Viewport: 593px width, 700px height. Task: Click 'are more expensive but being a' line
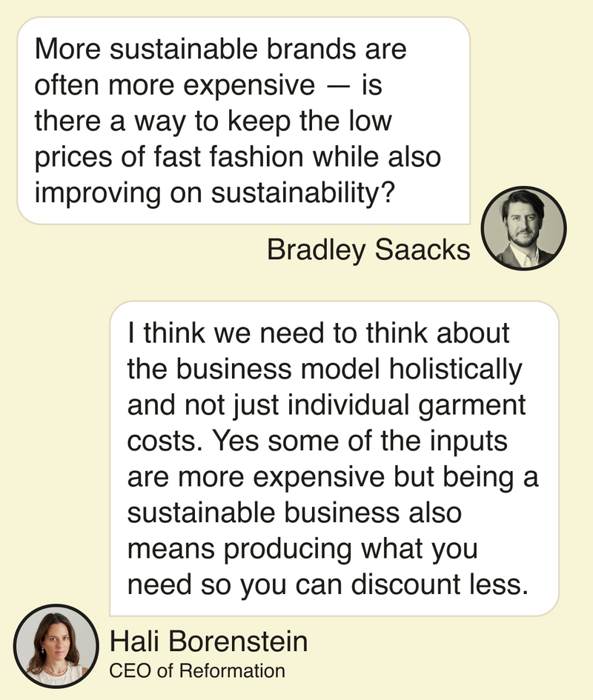(x=333, y=477)
